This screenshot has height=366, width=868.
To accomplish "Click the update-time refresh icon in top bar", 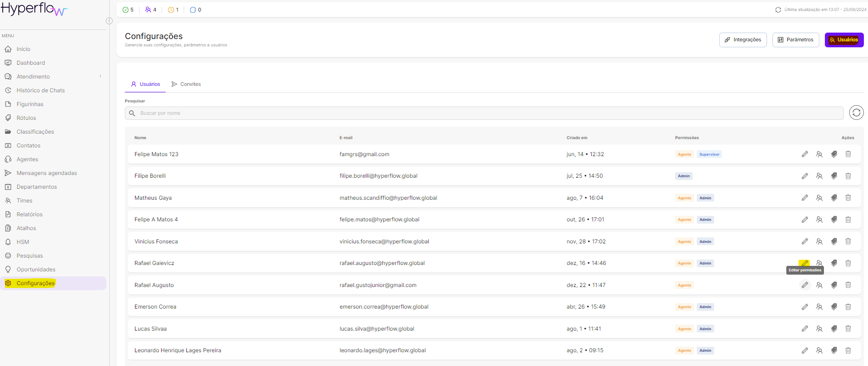I will click(x=778, y=10).
